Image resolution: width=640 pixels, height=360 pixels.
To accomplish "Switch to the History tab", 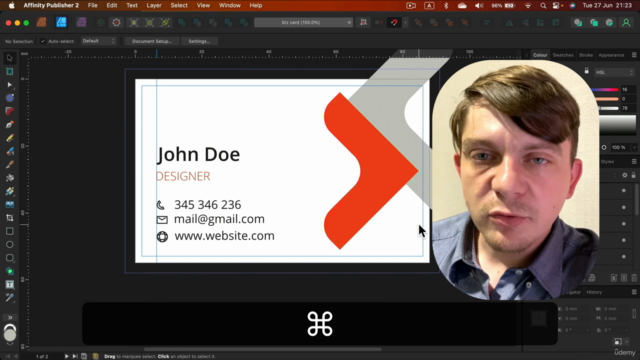I will point(594,292).
